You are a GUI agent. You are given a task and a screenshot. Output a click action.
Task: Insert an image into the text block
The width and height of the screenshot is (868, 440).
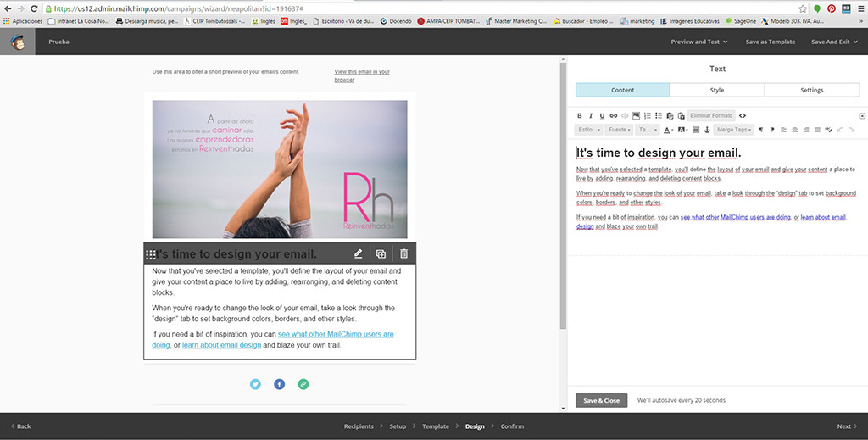(x=636, y=115)
